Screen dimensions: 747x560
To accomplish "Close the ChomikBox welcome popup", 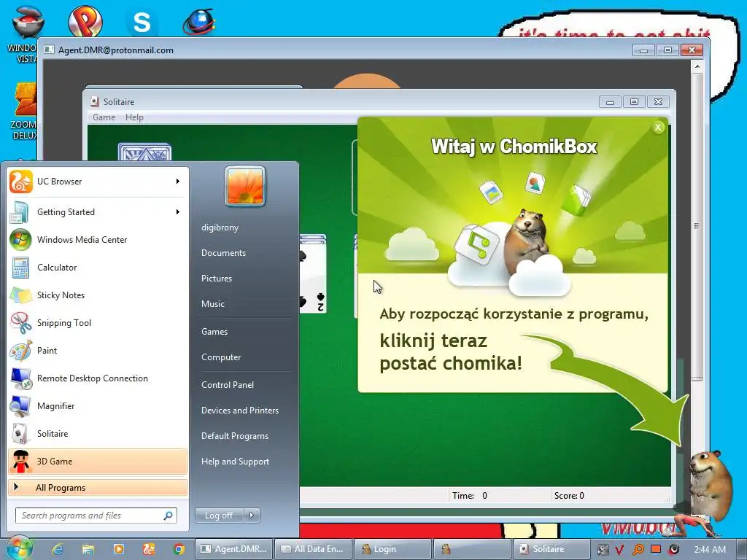I will [659, 127].
